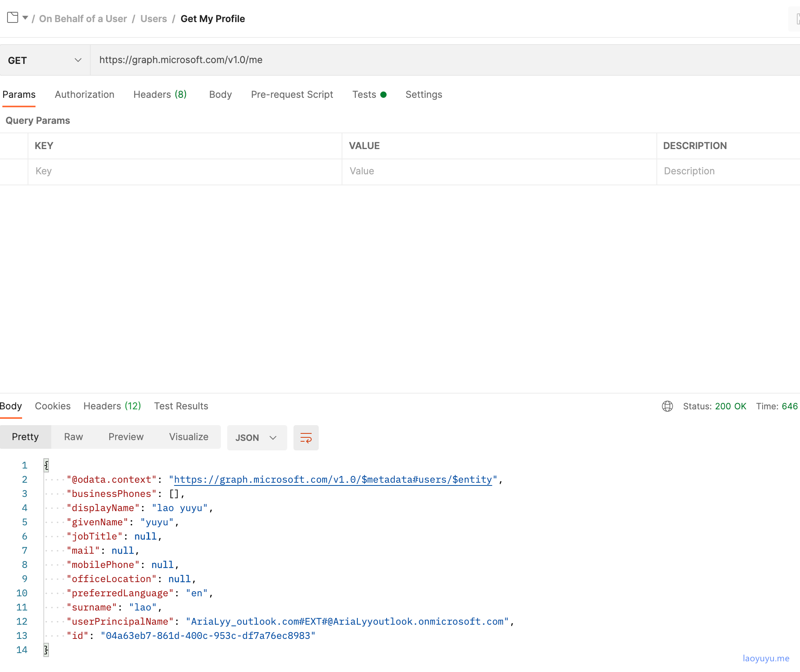Image resolution: width=800 pixels, height=672 pixels.
Task: Open the @odata.context metadata URL link
Action: click(x=333, y=480)
